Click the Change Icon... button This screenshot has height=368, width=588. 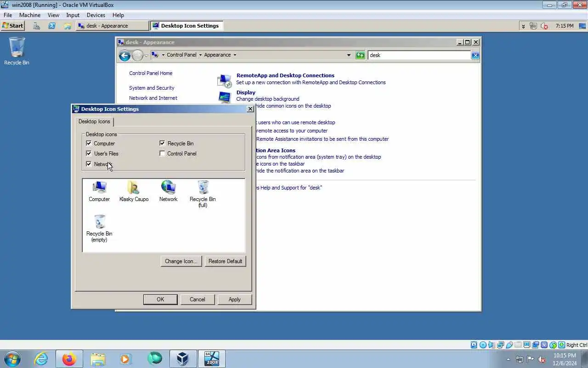(181, 261)
